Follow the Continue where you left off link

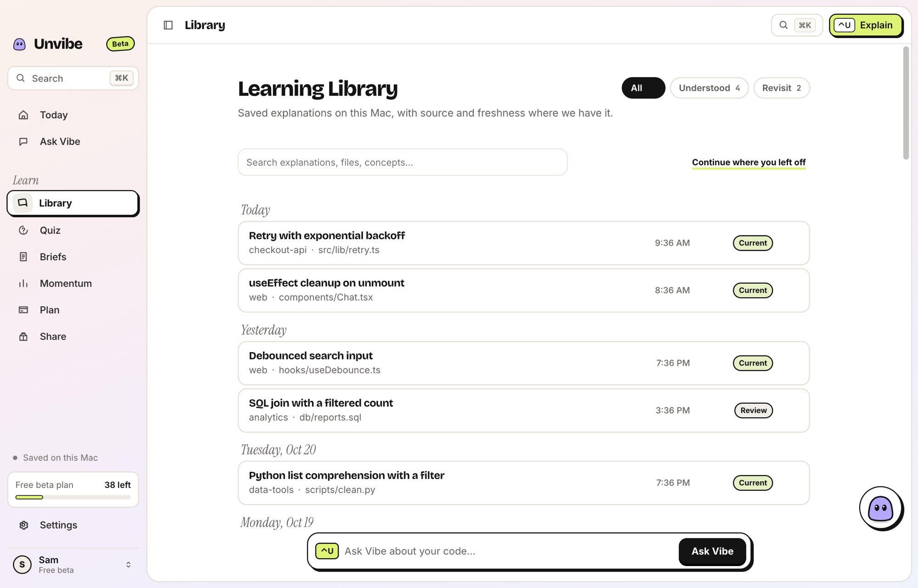749,162
